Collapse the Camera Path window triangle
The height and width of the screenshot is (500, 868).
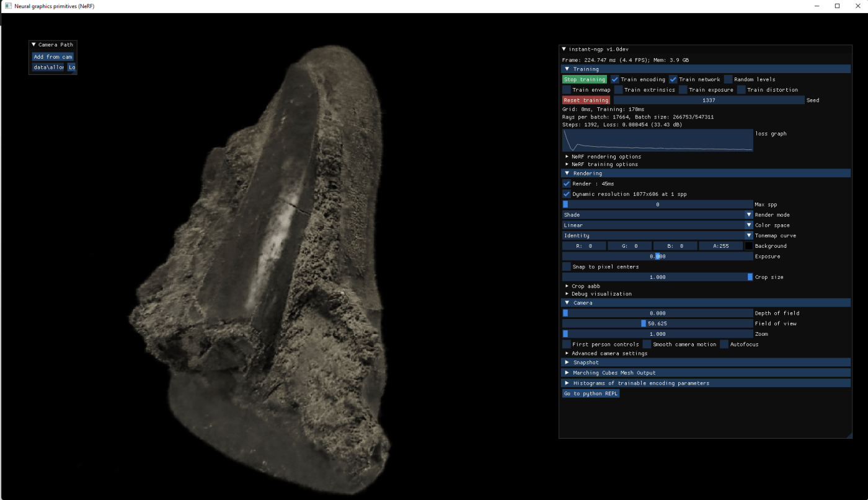coord(33,45)
